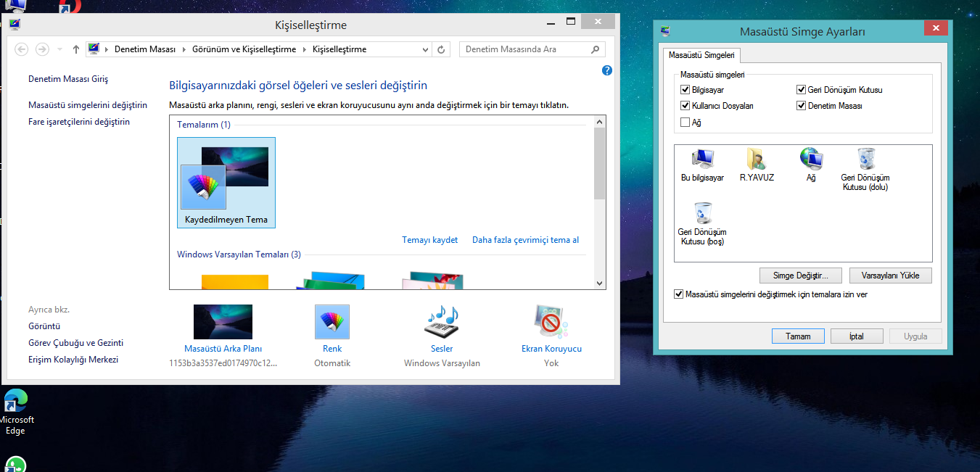Select the Kaydedilmeyen Tema thumbnail

click(x=226, y=183)
